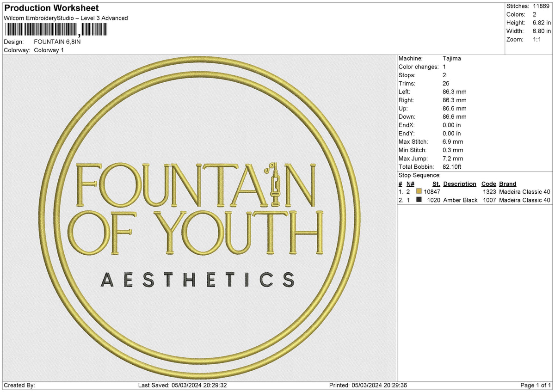Click the Right value 86.3 mm
The width and height of the screenshot is (555, 392).
(x=455, y=100)
